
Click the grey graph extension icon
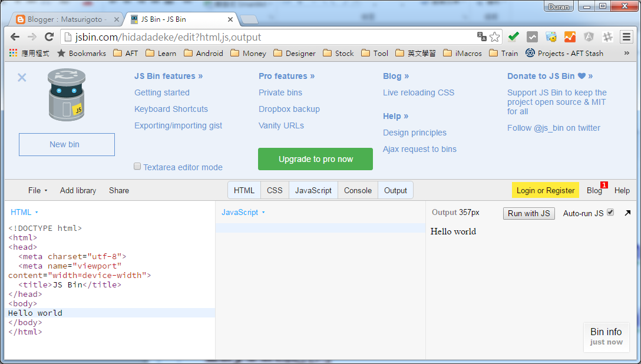(532, 37)
